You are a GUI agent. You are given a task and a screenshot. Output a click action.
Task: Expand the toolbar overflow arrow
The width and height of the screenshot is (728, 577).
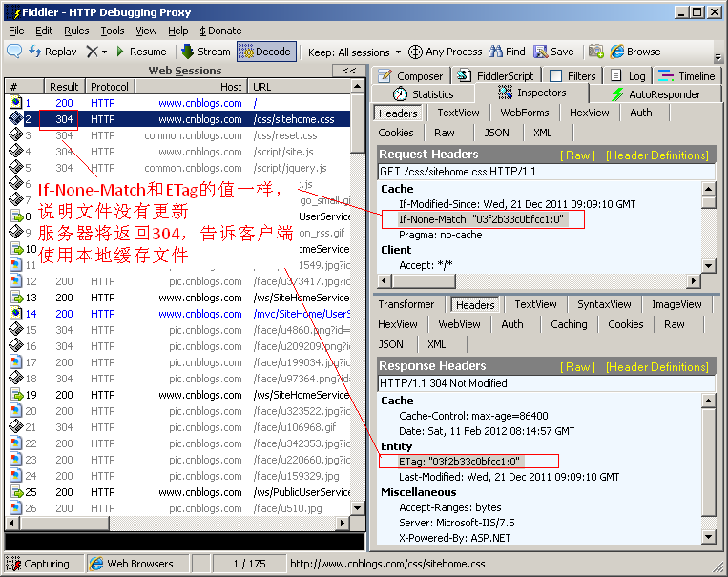[x=718, y=57]
